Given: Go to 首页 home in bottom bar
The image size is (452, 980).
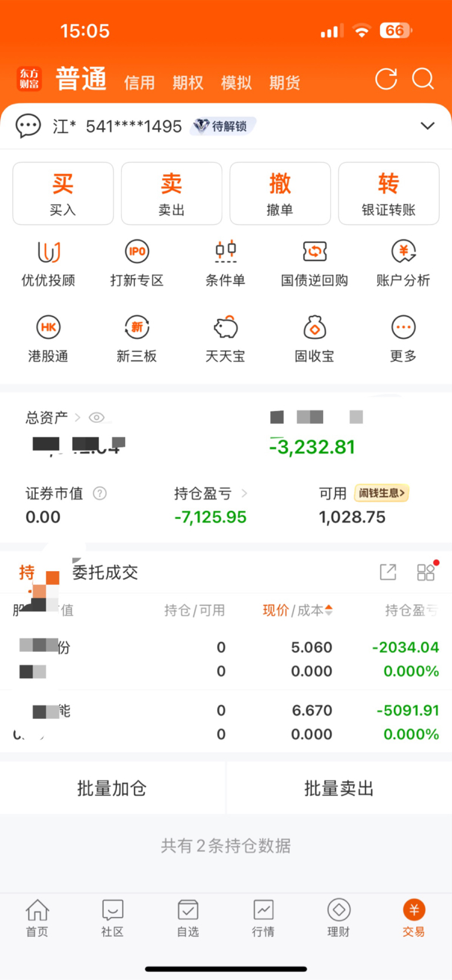Looking at the screenshot, I should point(37,918).
